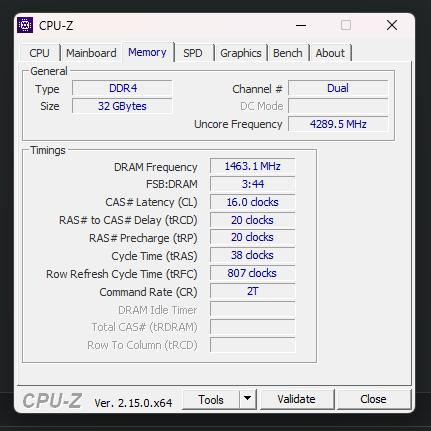The width and height of the screenshot is (431, 431).
Task: Click the empty DC Mode field
Action: pyautogui.click(x=338, y=106)
